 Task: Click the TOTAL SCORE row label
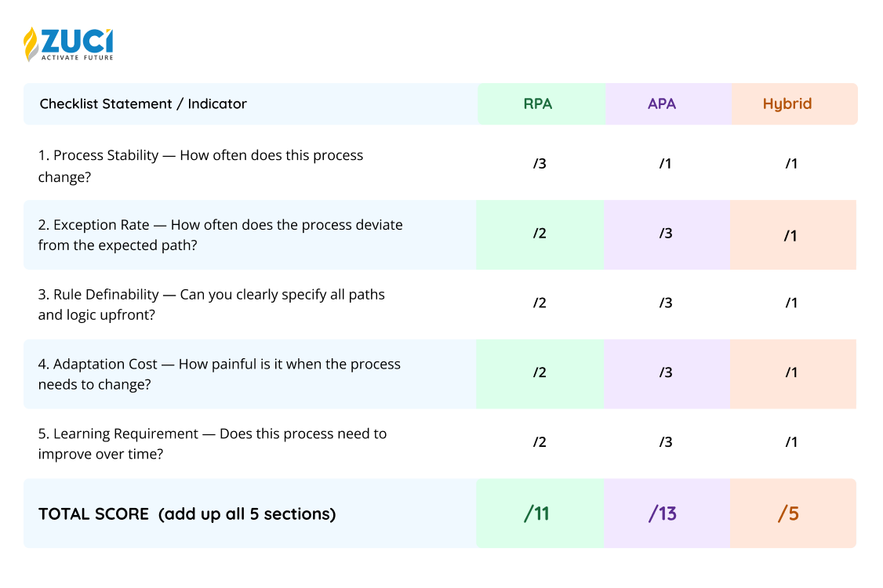click(187, 514)
